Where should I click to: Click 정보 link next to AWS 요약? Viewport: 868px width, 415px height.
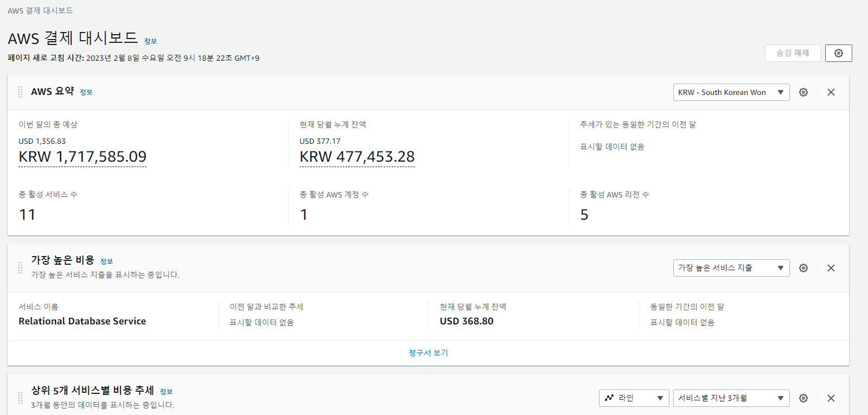point(86,92)
